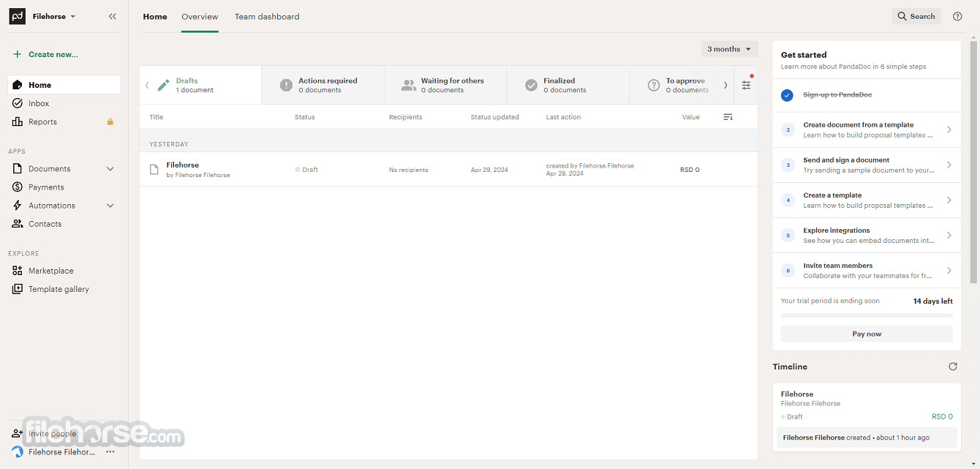
Task: Open the Filehorse workspace dropdown
Action: pyautogui.click(x=54, y=16)
